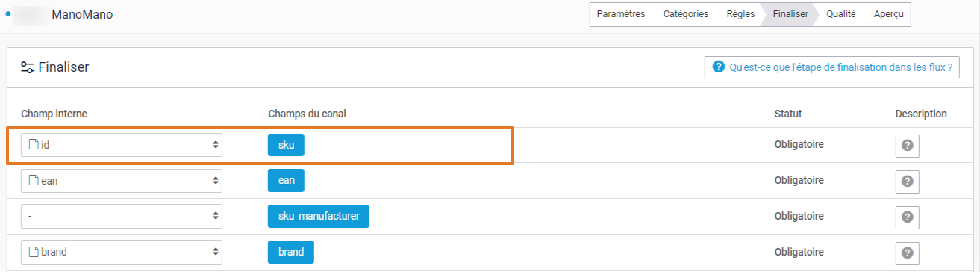980x272 pixels.
Task: Open the Règles step
Action: click(x=740, y=14)
